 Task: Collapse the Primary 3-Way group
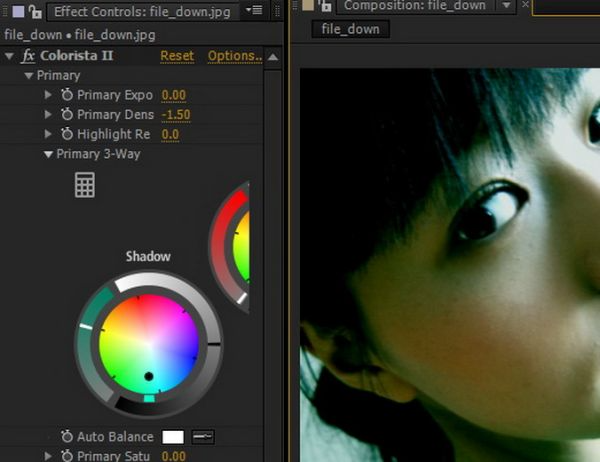48,154
